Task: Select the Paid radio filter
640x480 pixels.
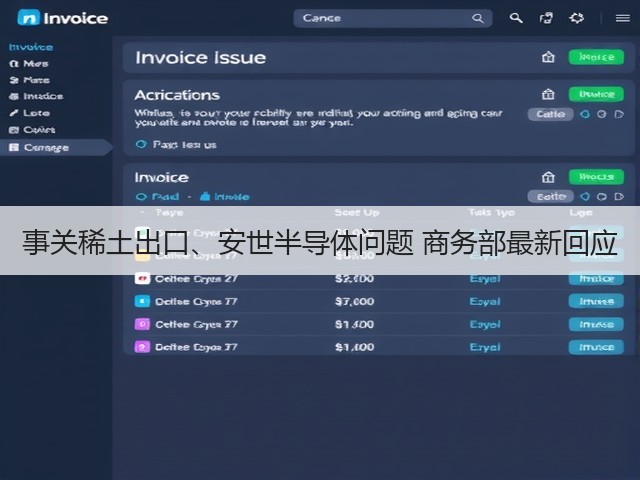Action: (x=158, y=197)
